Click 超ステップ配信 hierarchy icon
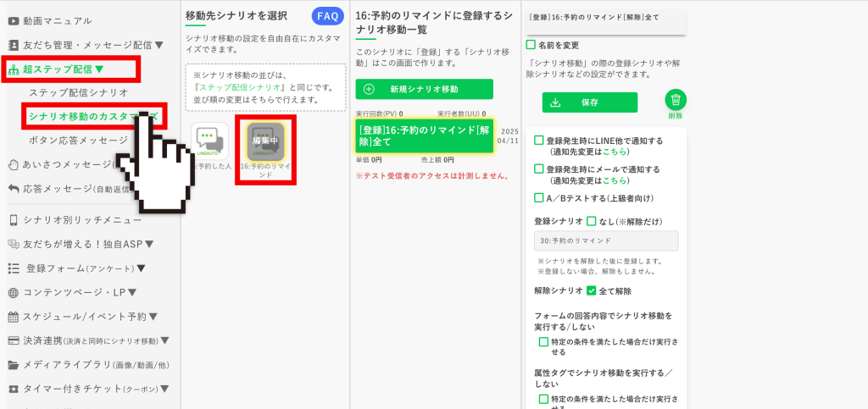The height and width of the screenshot is (409, 868). (x=14, y=69)
